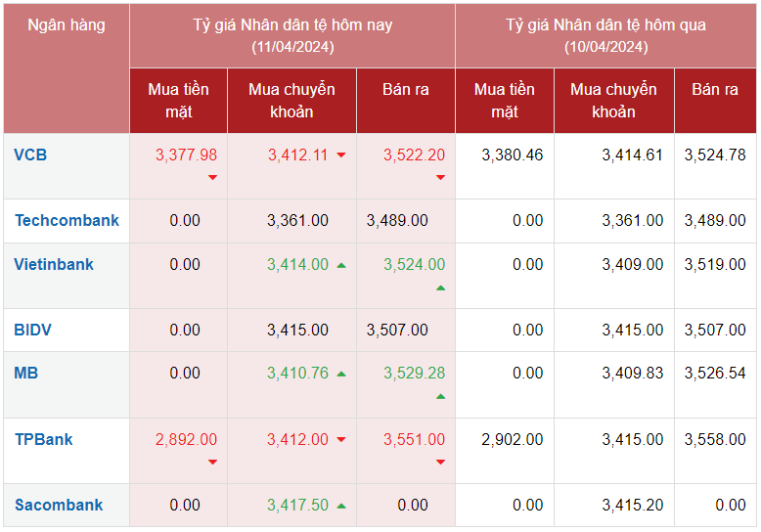The height and width of the screenshot is (532, 761).
Task: Click the red down arrow under TPBank 3,551.00
Action: pos(440,462)
